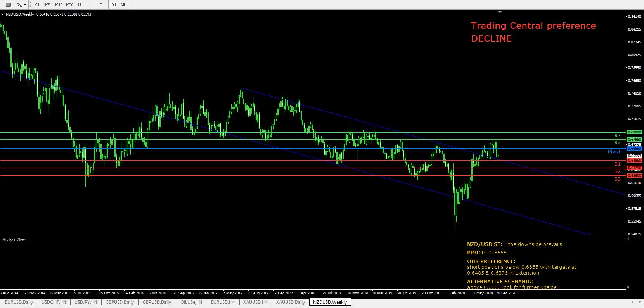Click the rectangle shape tool icon
Viewport: 644px width, 308px height.
(9, 5)
